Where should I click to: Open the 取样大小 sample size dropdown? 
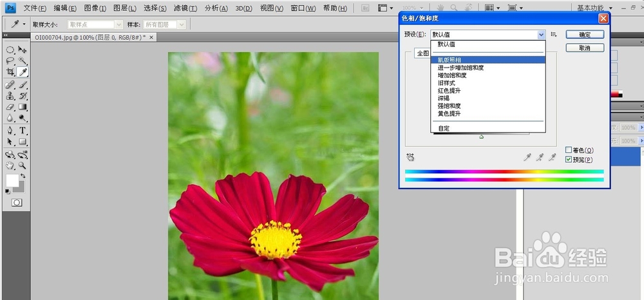click(95, 24)
